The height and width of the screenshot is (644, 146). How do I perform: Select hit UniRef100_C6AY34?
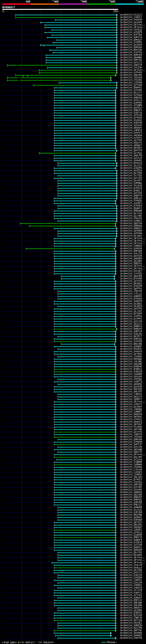131,638
